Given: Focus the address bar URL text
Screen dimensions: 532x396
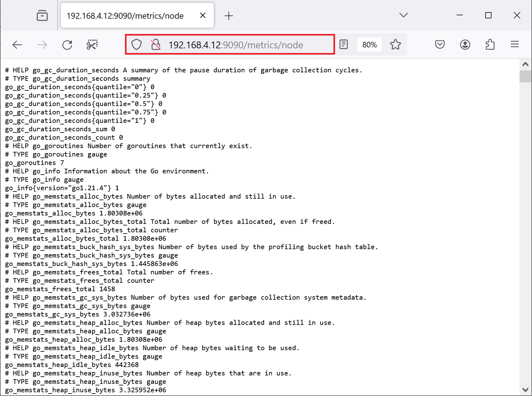Looking at the screenshot, I should 236,45.
